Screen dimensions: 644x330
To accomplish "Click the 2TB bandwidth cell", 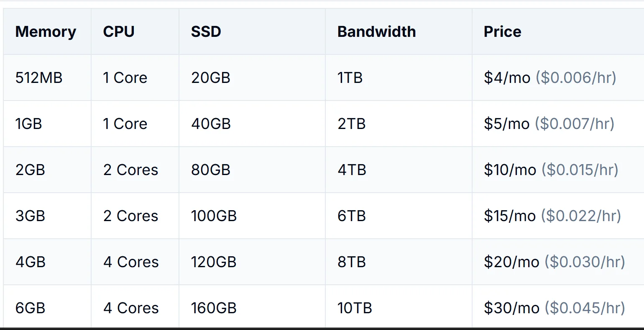I will pyautogui.click(x=352, y=124).
